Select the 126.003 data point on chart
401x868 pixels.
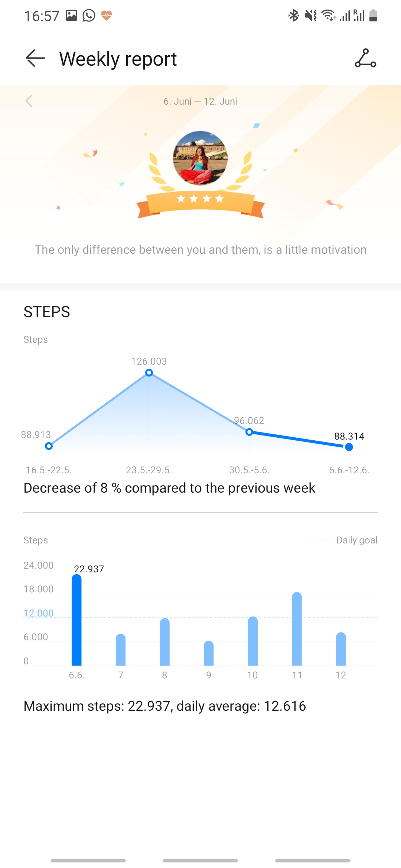point(149,372)
